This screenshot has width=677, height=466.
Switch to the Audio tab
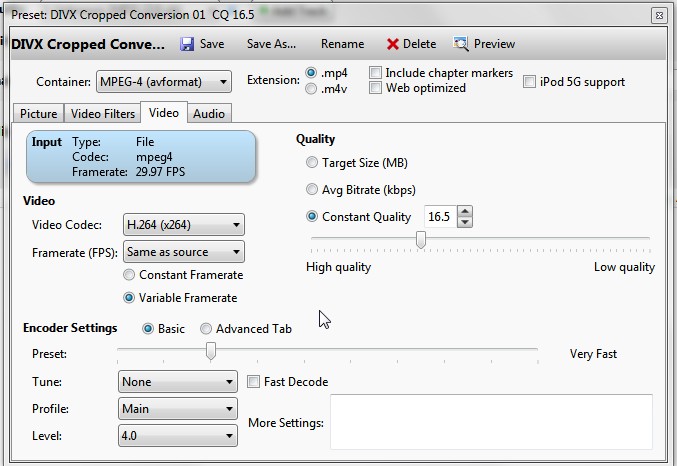point(209,114)
